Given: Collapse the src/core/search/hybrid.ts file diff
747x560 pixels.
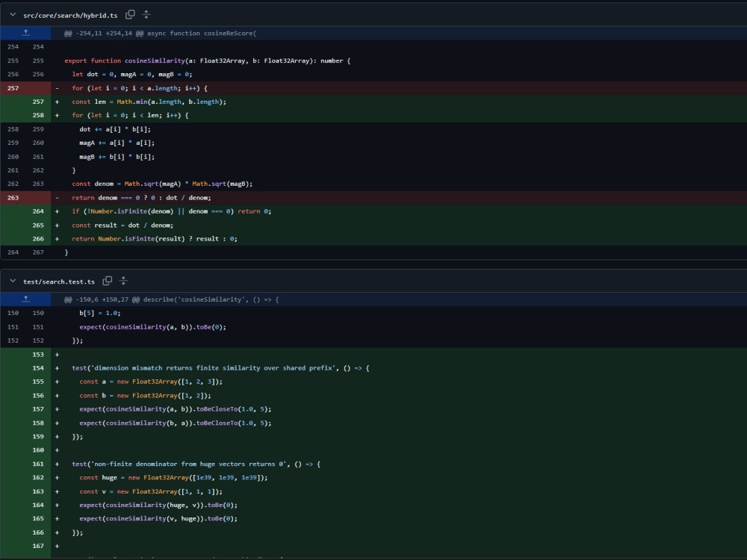Looking at the screenshot, I should coord(13,15).
